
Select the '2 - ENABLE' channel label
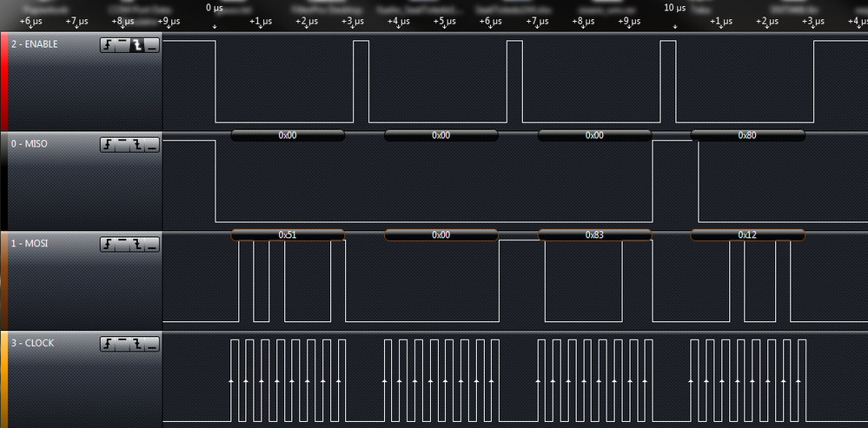[35, 44]
